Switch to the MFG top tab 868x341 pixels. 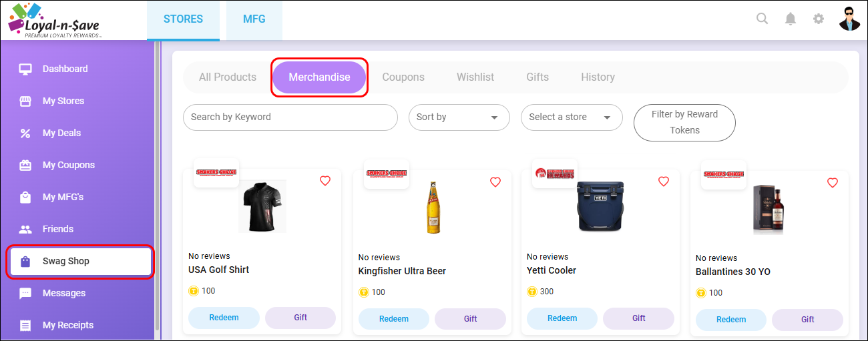(x=254, y=19)
